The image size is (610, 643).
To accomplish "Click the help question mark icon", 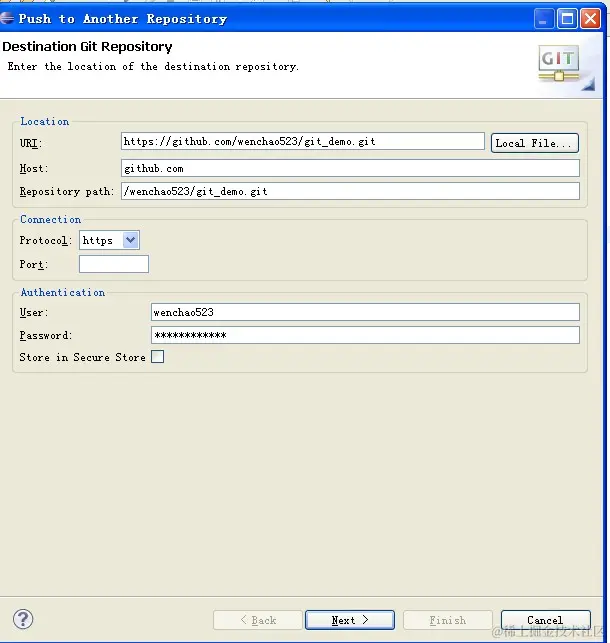I will pyautogui.click(x=23, y=619).
